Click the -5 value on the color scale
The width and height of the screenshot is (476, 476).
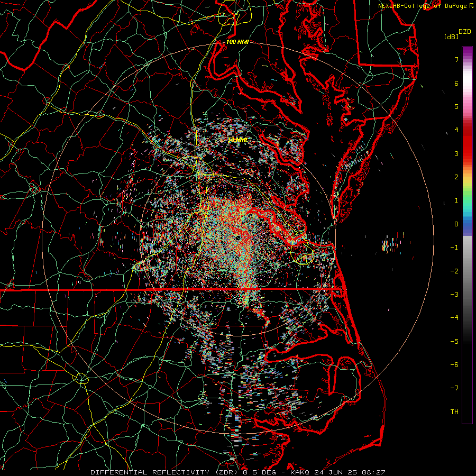pyautogui.click(x=454, y=342)
